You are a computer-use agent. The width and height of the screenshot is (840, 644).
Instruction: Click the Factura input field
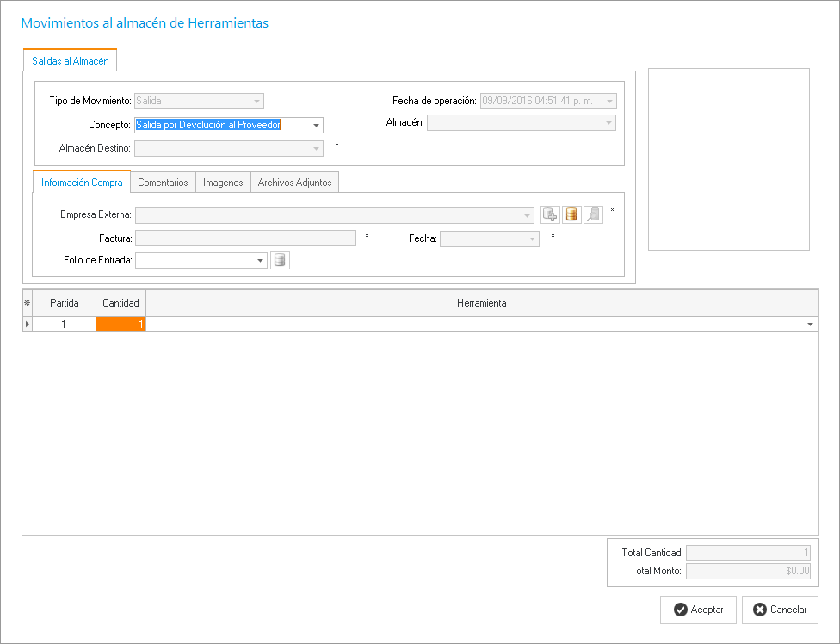point(245,238)
